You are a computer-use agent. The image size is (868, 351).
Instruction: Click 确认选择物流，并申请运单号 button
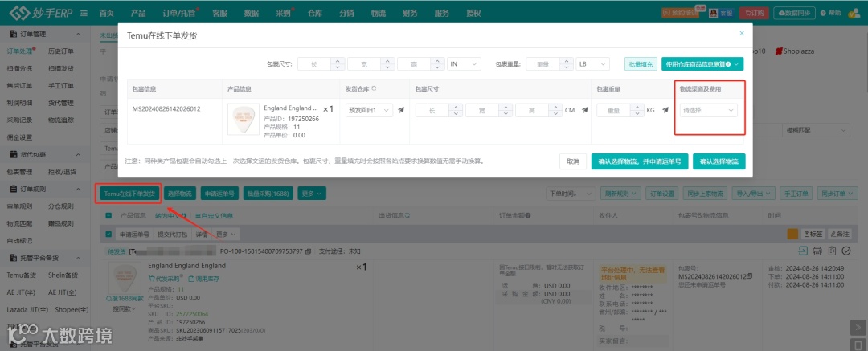pos(640,161)
